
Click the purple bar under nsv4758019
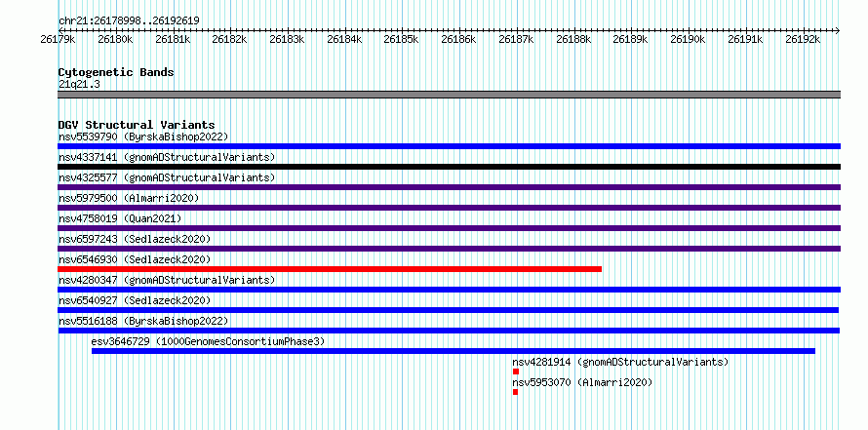449,228
